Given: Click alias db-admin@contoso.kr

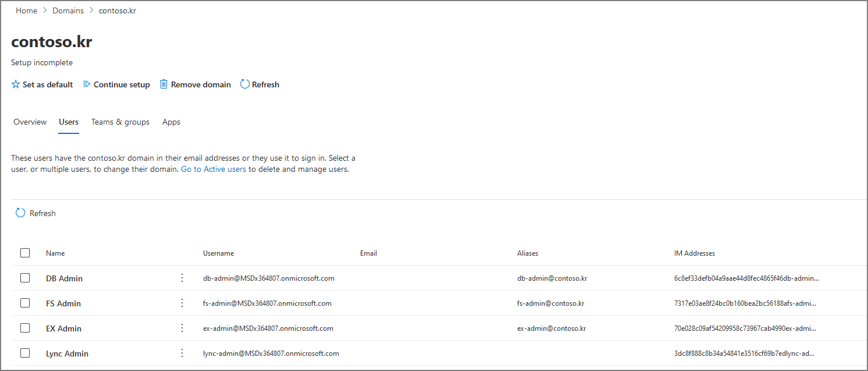Looking at the screenshot, I should point(552,278).
